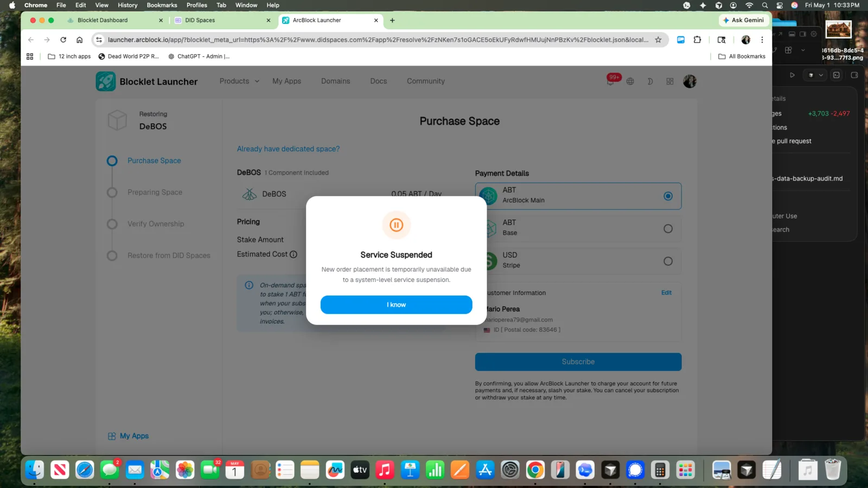Click Already have dedicated space link
This screenshot has height=488, width=868.
288,149
